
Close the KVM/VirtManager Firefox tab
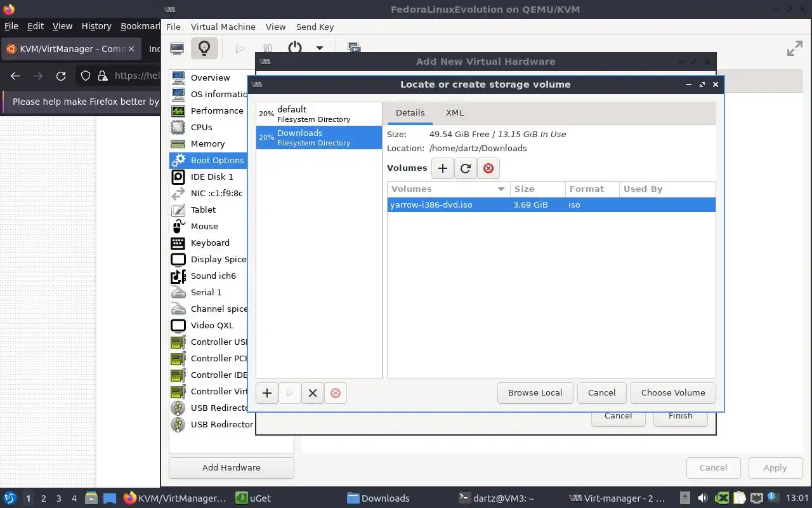[131, 49]
